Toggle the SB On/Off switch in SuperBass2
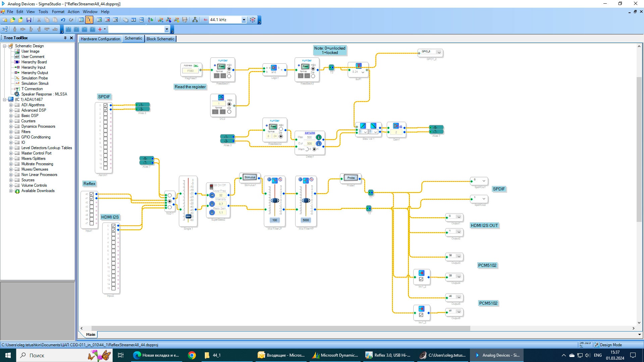The image size is (644, 362). (x=212, y=186)
